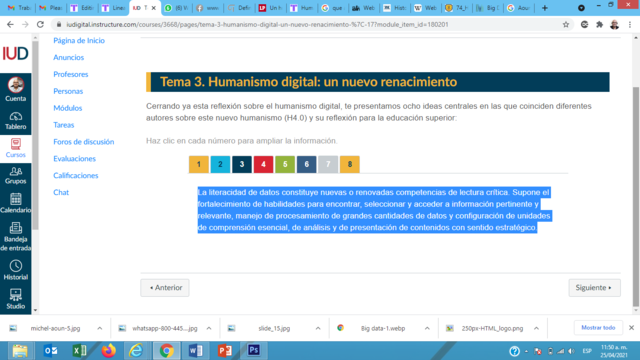Go to the Anterior page
Screen dimensions: 640x360
click(x=165, y=288)
